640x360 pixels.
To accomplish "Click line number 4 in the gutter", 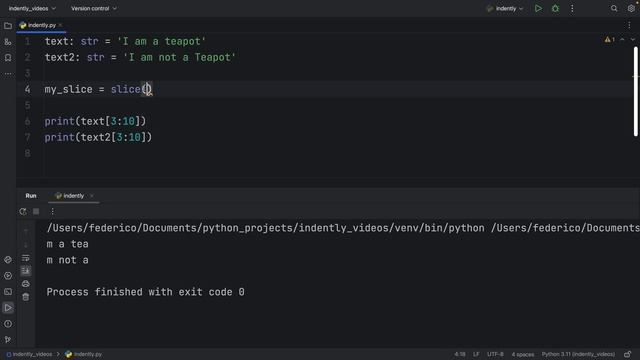I will point(27,89).
